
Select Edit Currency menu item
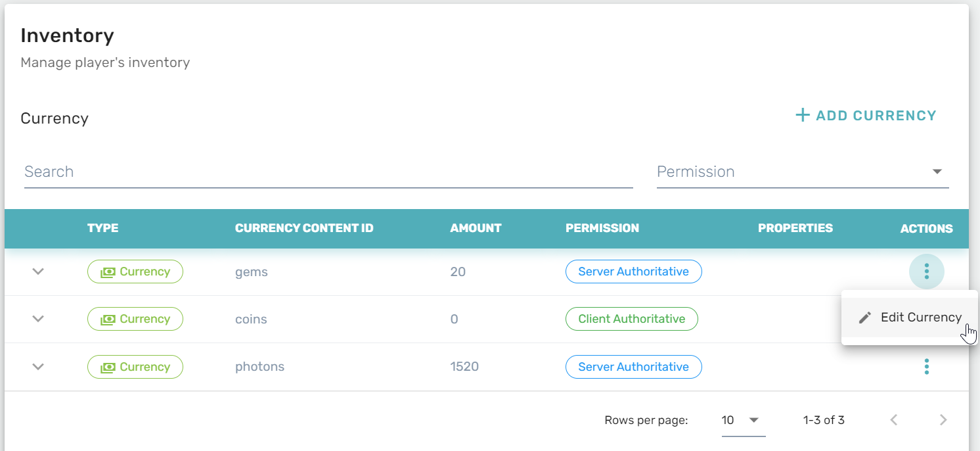point(920,317)
